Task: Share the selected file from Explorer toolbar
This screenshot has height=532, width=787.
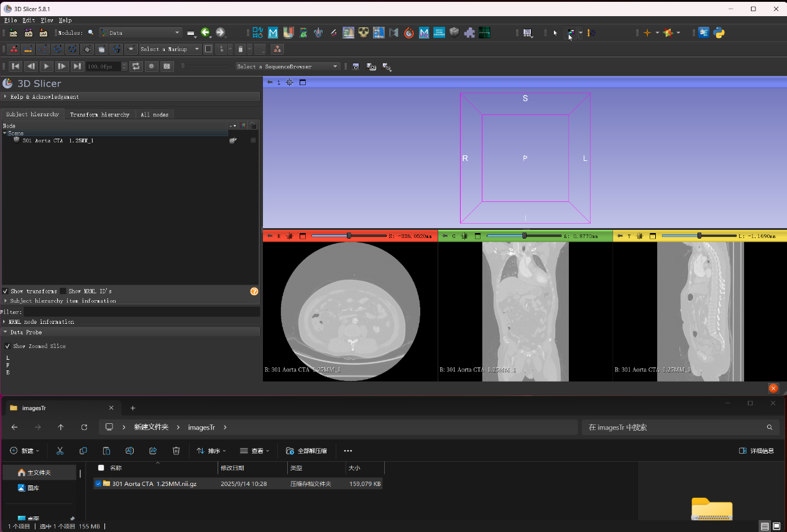Action: tap(153, 451)
